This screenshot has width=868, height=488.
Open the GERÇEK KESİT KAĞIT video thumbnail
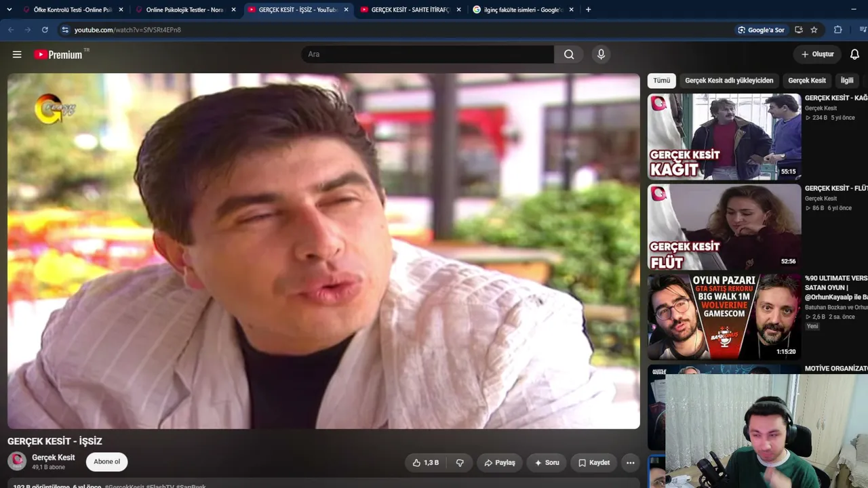[724, 136]
